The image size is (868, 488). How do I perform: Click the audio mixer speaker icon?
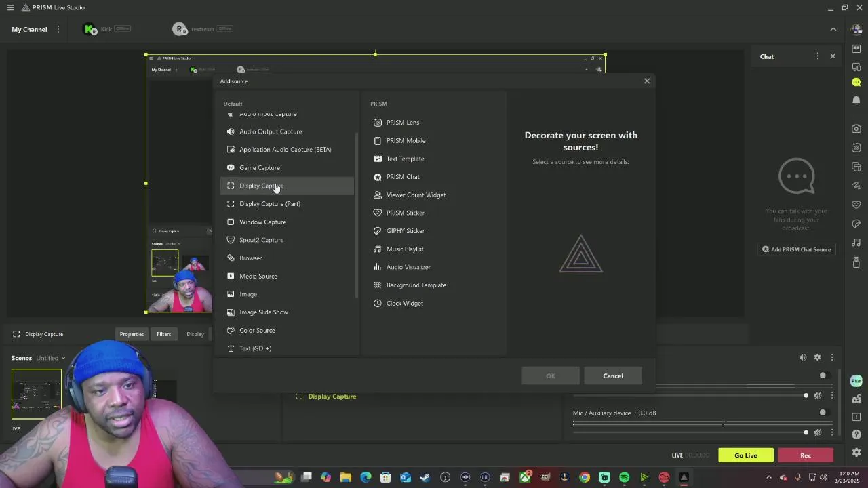click(x=802, y=357)
